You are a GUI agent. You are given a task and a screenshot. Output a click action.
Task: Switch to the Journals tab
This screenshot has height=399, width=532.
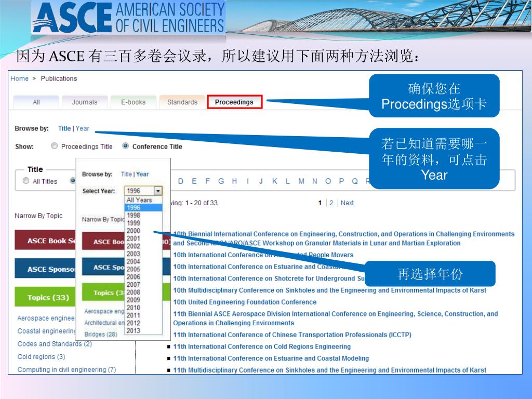pos(85,102)
